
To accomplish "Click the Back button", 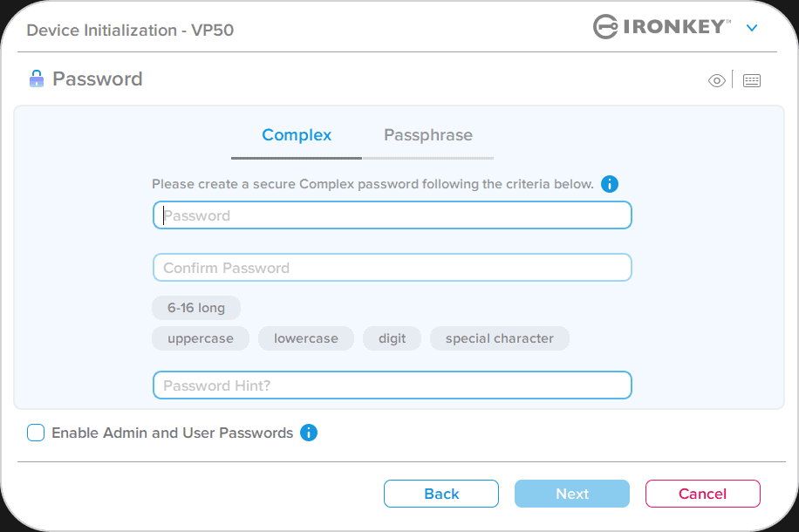I will (441, 494).
